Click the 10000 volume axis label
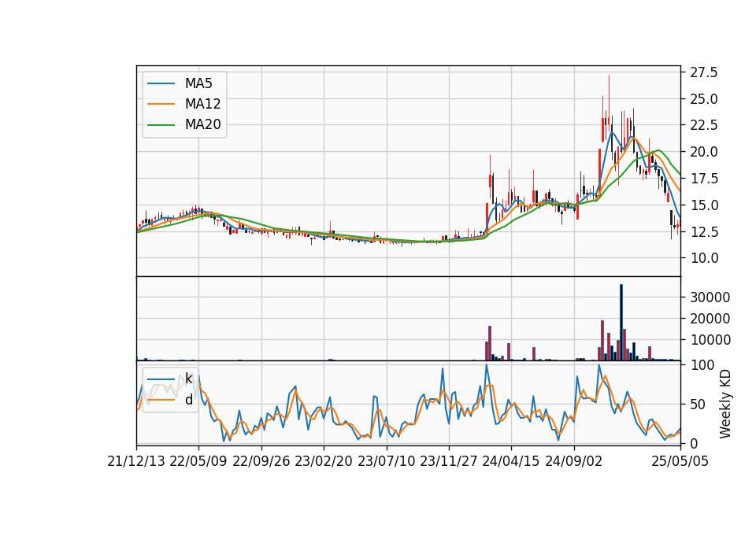The width and height of the screenshot is (756, 543). [x=710, y=340]
